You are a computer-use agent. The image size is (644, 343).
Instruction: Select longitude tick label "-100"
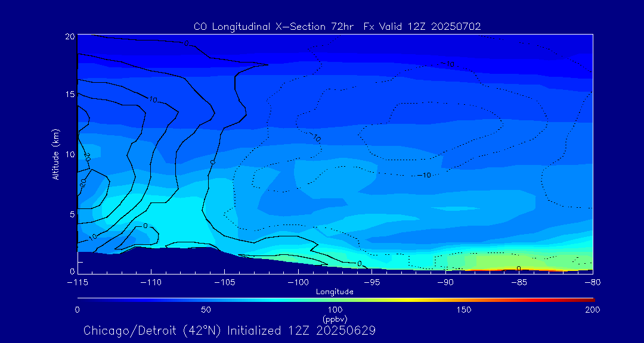(298, 282)
